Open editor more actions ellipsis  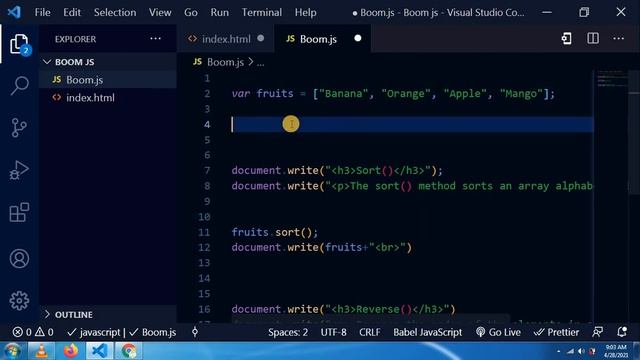(618, 39)
